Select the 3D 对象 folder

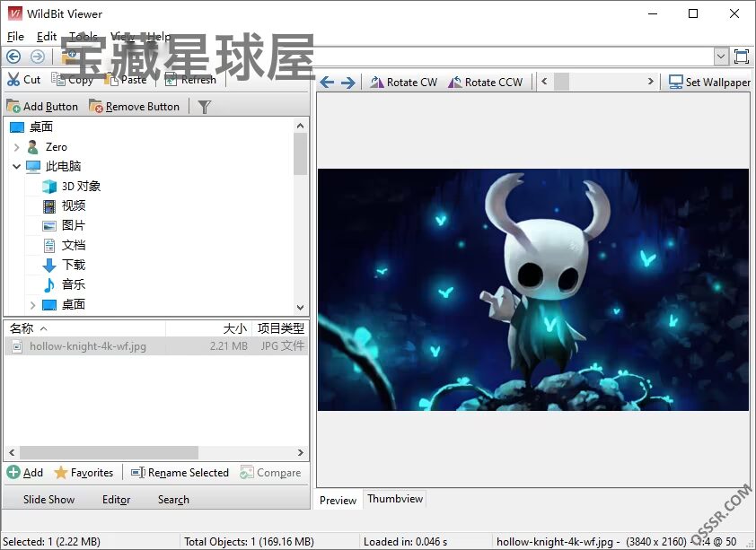coord(81,187)
